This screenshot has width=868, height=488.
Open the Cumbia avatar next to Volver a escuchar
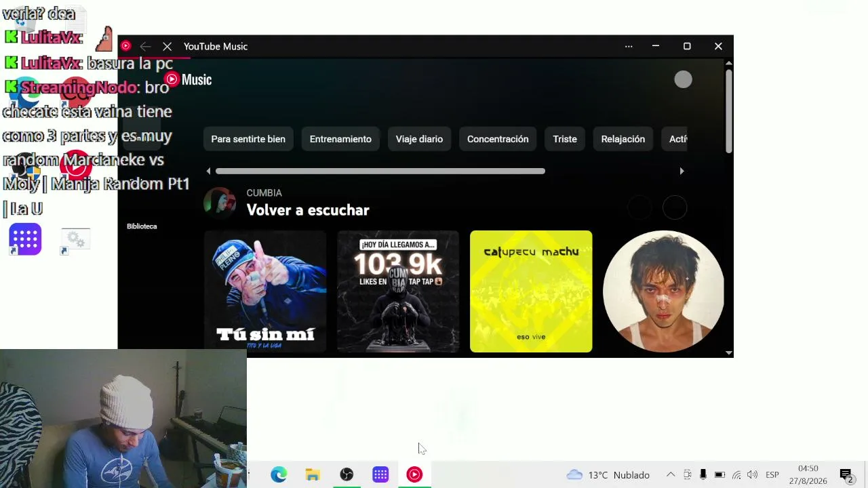[x=220, y=203]
